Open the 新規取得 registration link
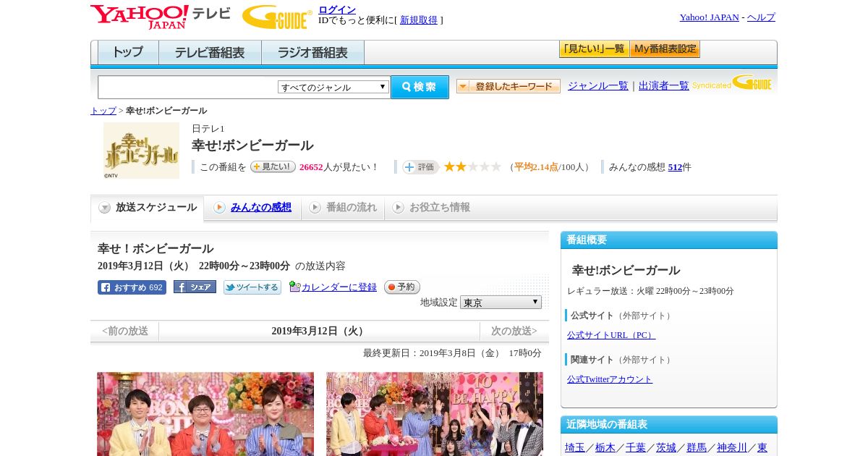Image resolution: width=868 pixels, height=456 pixels. tap(419, 20)
